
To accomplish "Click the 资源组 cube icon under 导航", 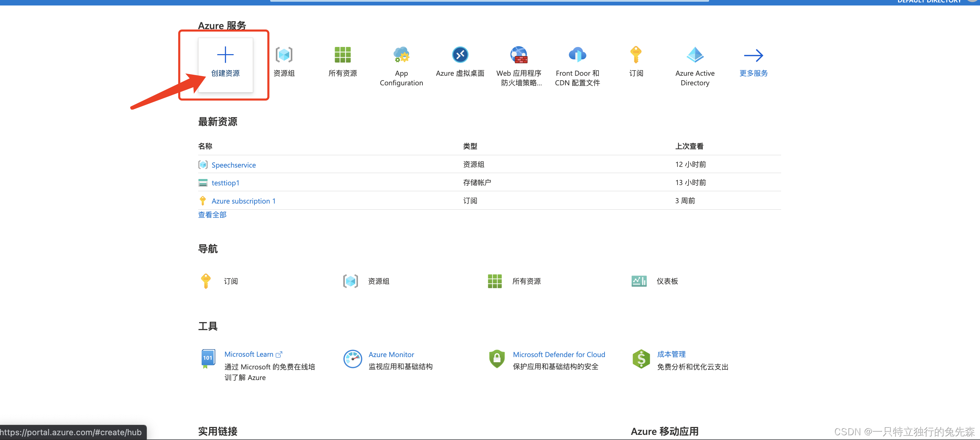I will (x=350, y=281).
